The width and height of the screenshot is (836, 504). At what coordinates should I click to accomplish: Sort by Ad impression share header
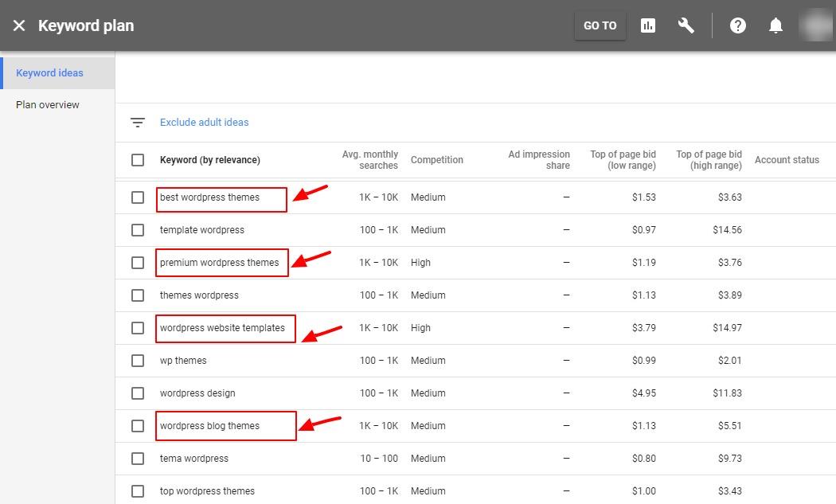[x=538, y=160]
